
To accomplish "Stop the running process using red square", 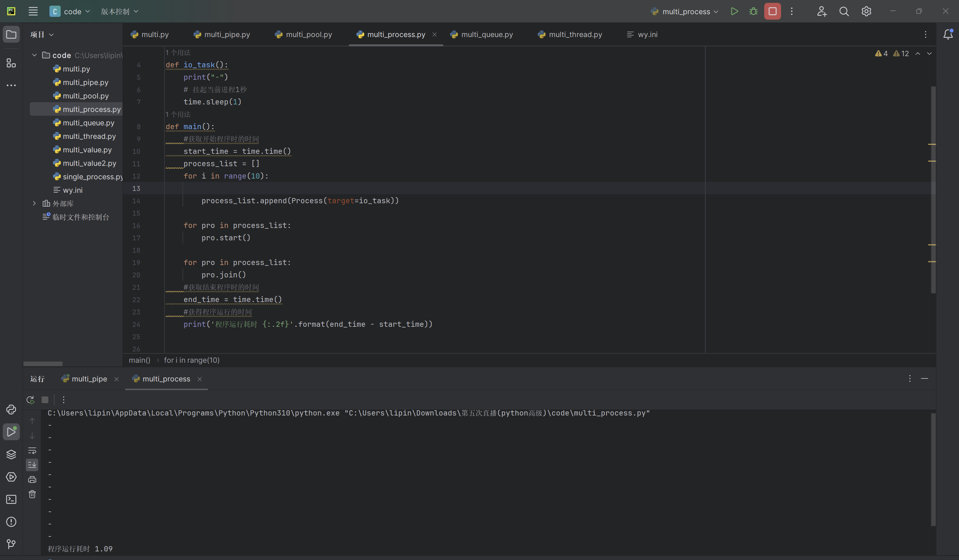I will point(772,11).
